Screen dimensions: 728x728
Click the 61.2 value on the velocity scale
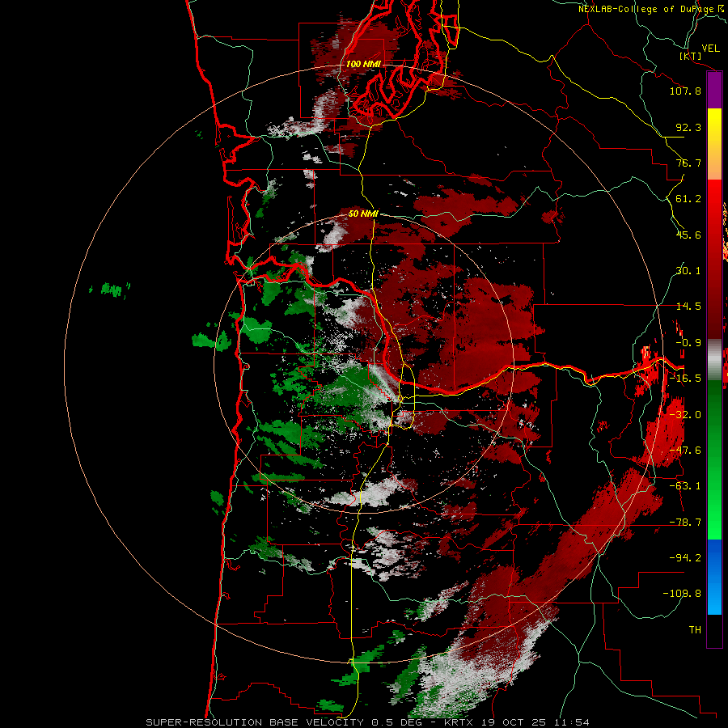point(688,199)
